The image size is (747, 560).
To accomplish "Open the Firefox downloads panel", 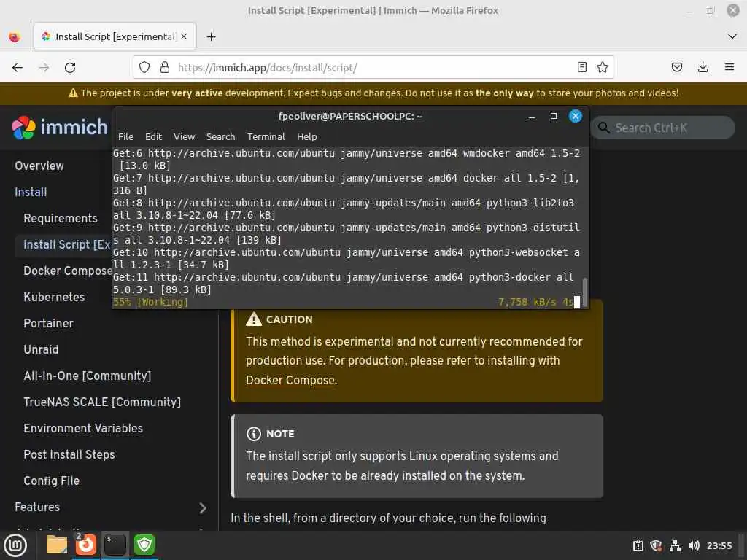I will click(x=703, y=67).
